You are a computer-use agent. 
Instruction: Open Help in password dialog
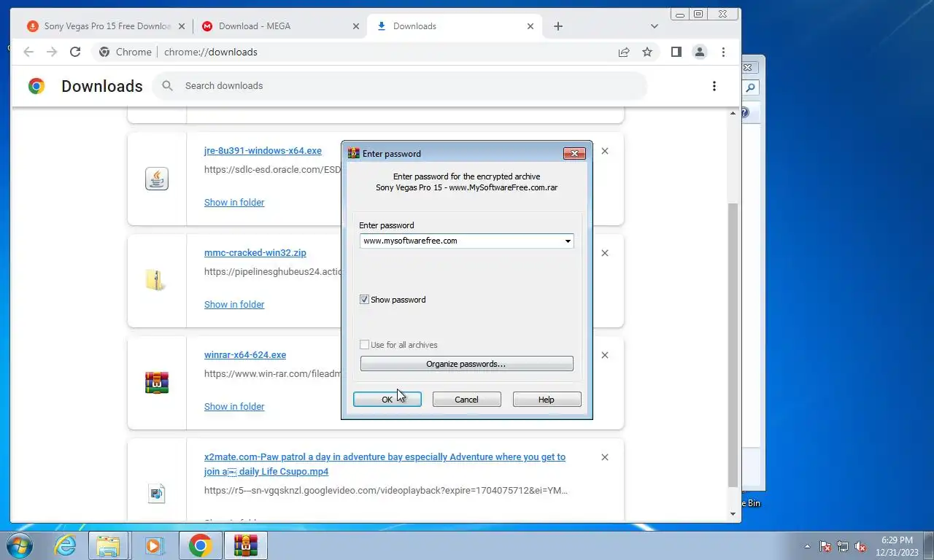pyautogui.click(x=547, y=400)
